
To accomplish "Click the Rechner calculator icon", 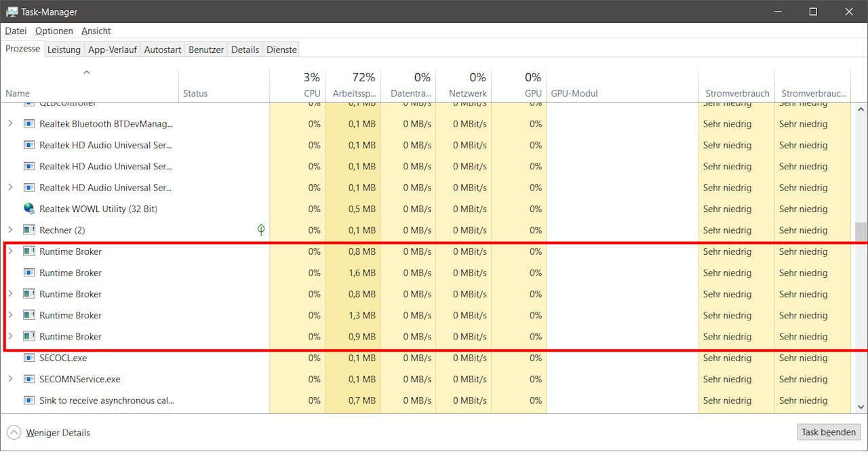I will click(x=28, y=230).
